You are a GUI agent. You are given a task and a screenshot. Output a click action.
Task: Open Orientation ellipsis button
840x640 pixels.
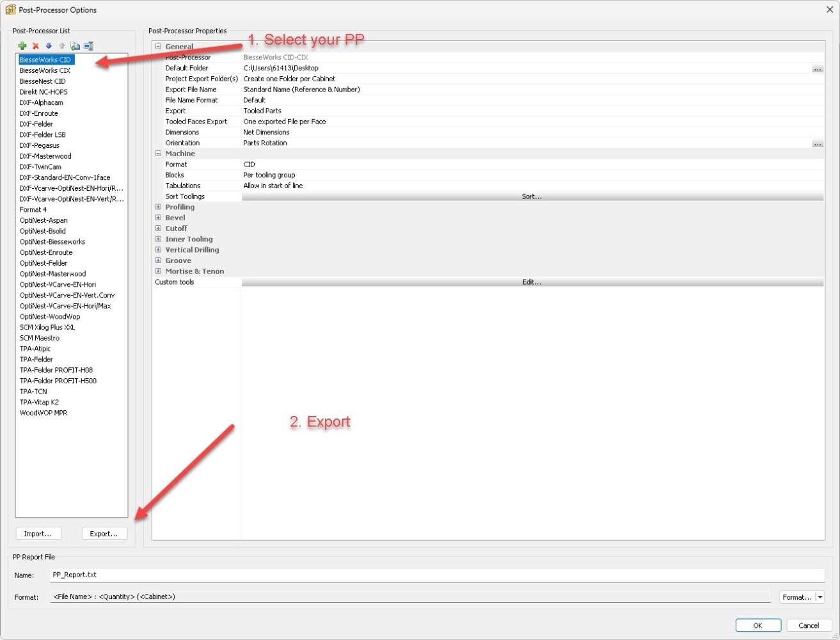(x=818, y=143)
